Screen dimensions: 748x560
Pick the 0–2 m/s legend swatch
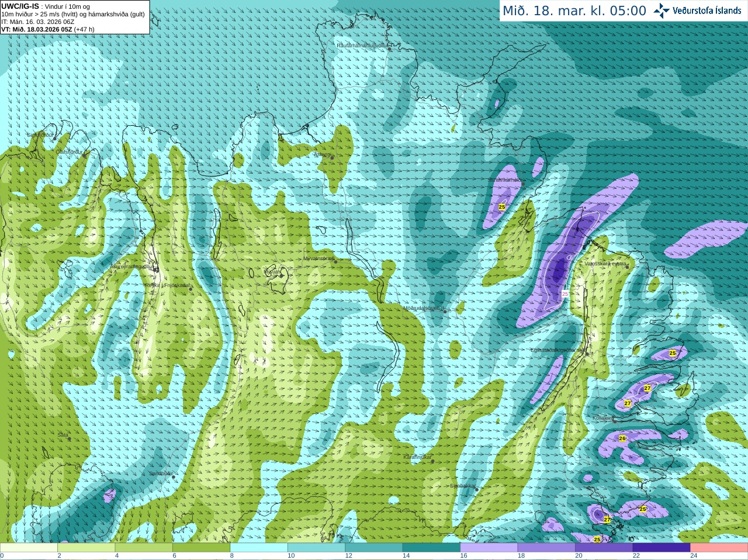coord(29,548)
